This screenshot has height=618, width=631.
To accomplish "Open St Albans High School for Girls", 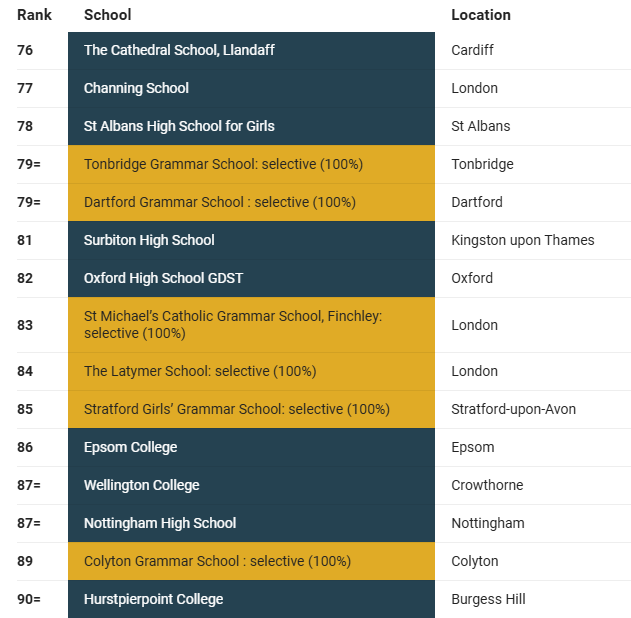I will [179, 126].
